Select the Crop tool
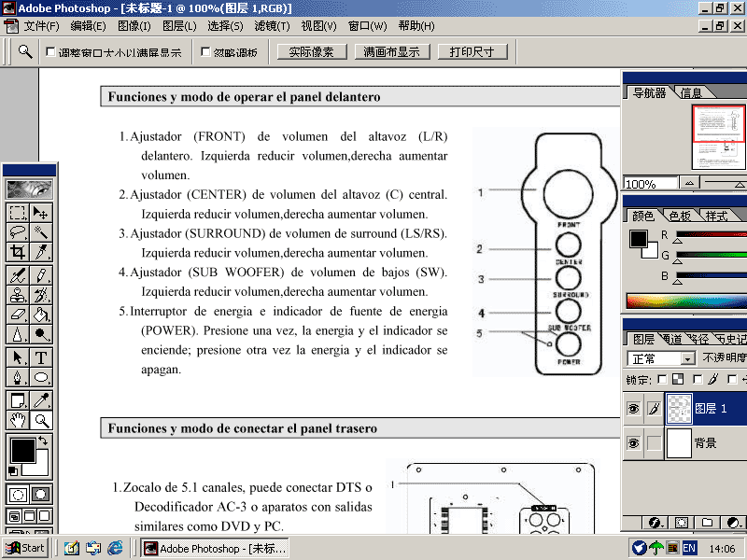This screenshot has height=560, width=747. [x=18, y=252]
